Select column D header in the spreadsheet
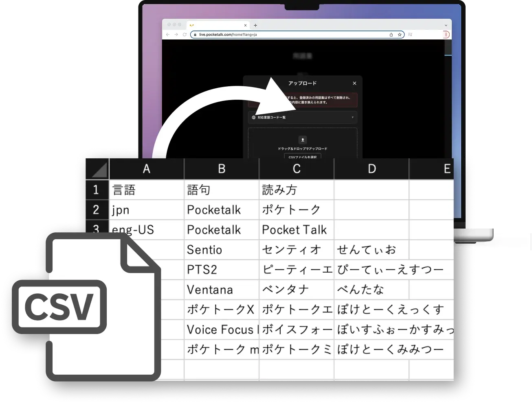The width and height of the screenshot is (532, 404). (x=372, y=169)
